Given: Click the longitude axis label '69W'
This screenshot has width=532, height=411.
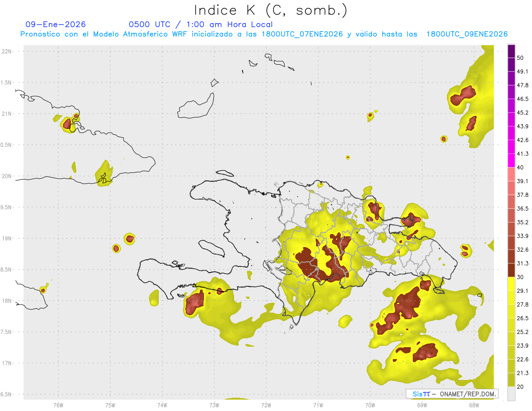Looking at the screenshot, I should [x=422, y=405].
